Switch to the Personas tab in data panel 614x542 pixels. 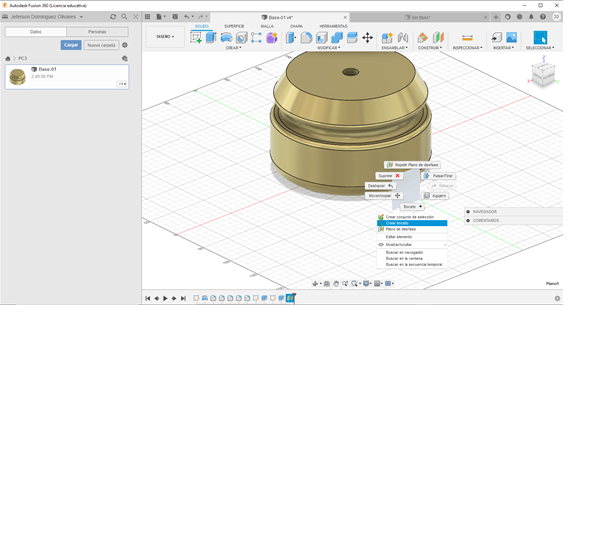pyautogui.click(x=97, y=32)
